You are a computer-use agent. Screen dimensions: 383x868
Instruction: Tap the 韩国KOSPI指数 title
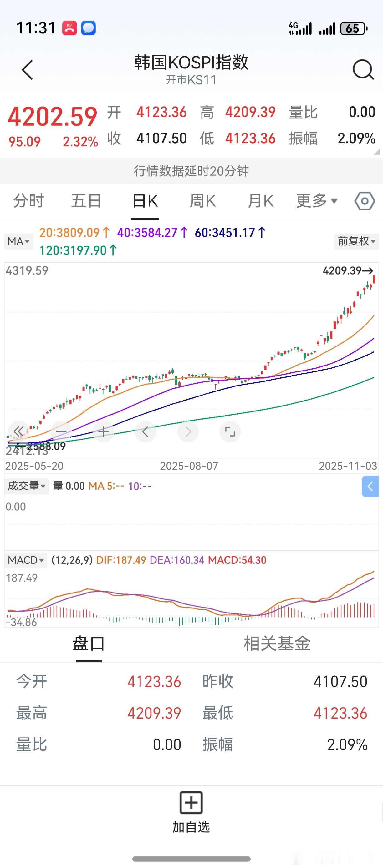tap(191, 62)
